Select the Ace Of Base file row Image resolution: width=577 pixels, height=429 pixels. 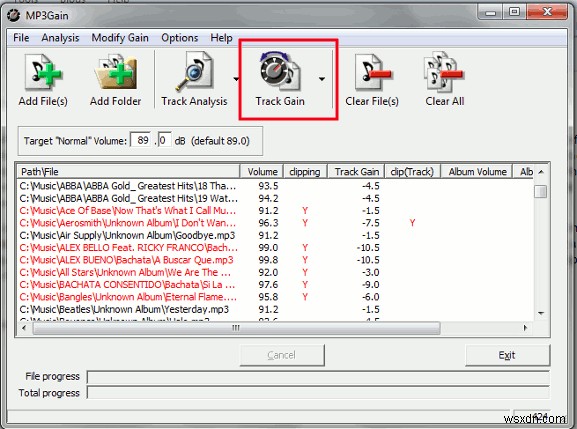tap(276, 210)
